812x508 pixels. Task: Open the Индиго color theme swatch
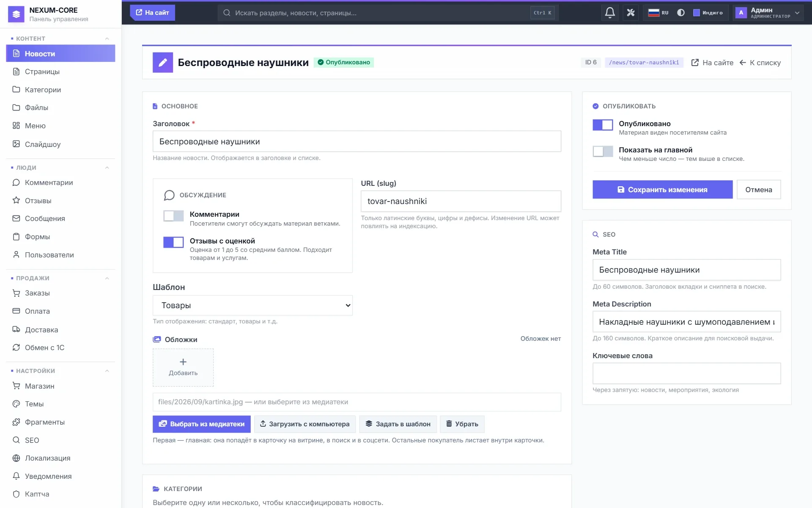click(x=708, y=13)
